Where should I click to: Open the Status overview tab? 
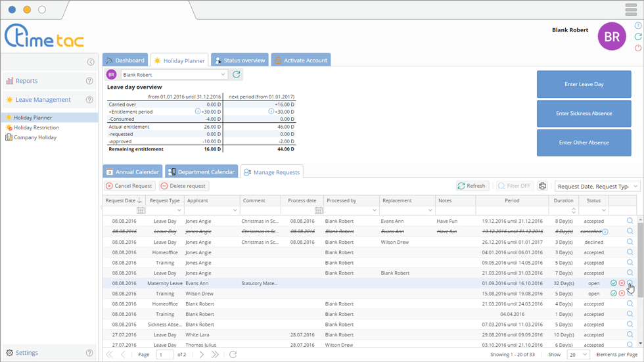(239, 60)
